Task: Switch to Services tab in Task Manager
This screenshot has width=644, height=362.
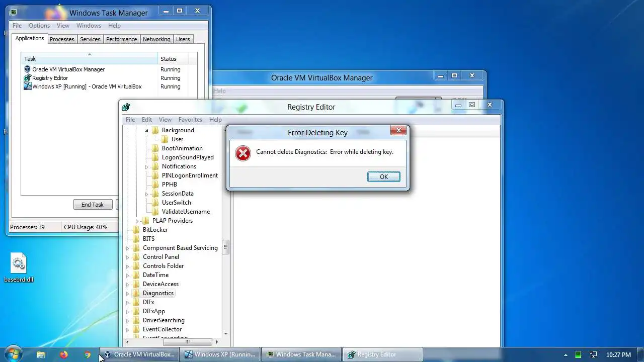Action: tap(90, 39)
